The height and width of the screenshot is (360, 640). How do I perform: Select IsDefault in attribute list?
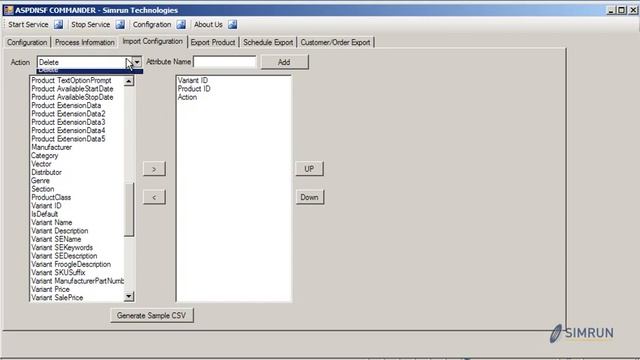[44, 214]
